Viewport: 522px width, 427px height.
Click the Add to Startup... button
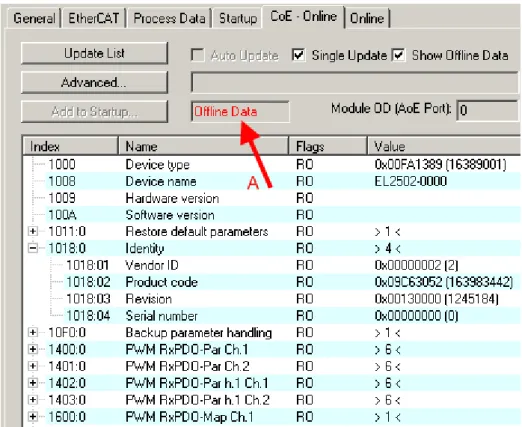tap(94, 112)
